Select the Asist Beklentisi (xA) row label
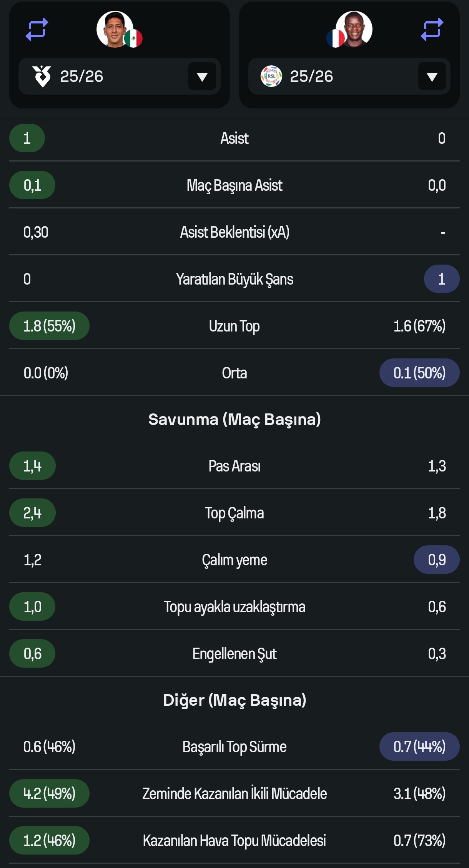The image size is (469, 868). 234,232
